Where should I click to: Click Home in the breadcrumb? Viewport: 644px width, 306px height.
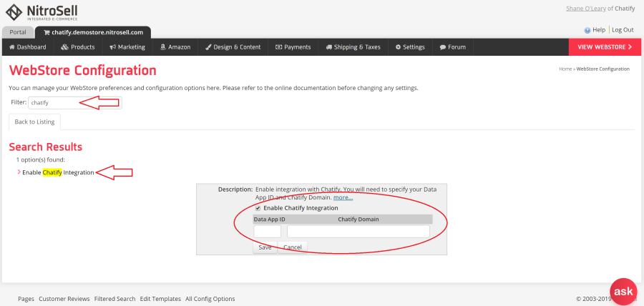[x=565, y=69]
